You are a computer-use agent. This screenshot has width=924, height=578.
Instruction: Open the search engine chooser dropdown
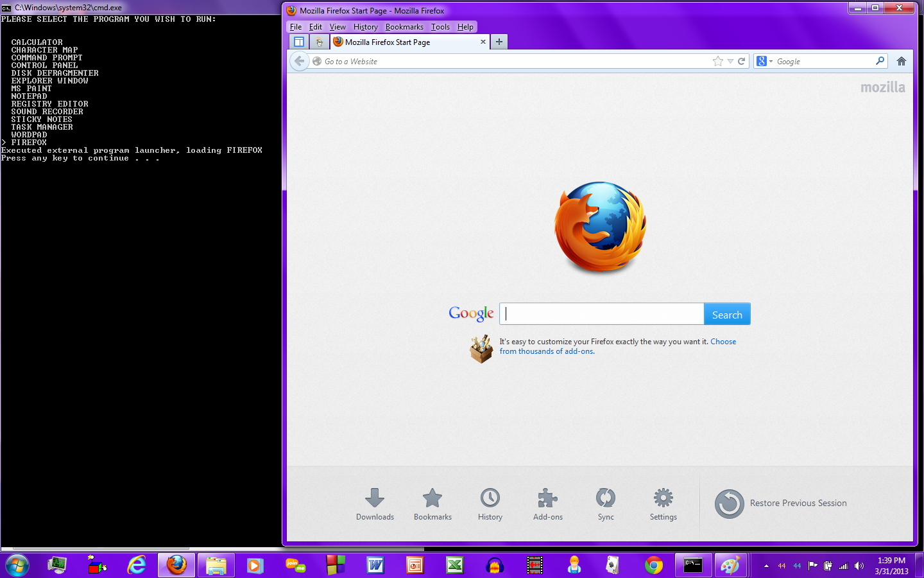click(x=764, y=61)
